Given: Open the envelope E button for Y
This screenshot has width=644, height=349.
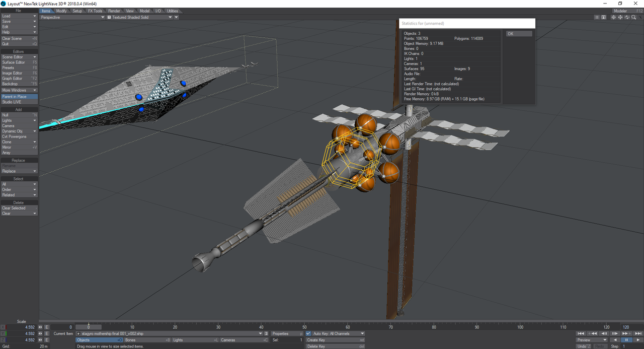Looking at the screenshot, I should click(47, 333).
